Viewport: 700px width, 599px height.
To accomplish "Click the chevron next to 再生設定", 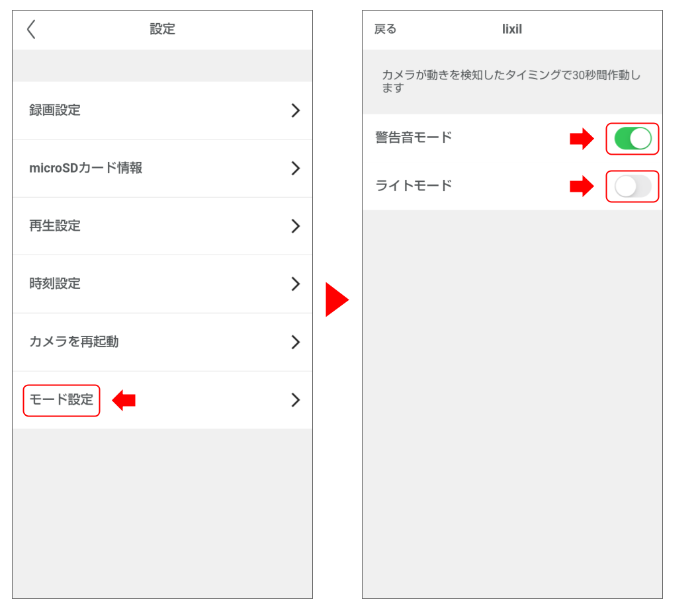I will click(x=295, y=226).
